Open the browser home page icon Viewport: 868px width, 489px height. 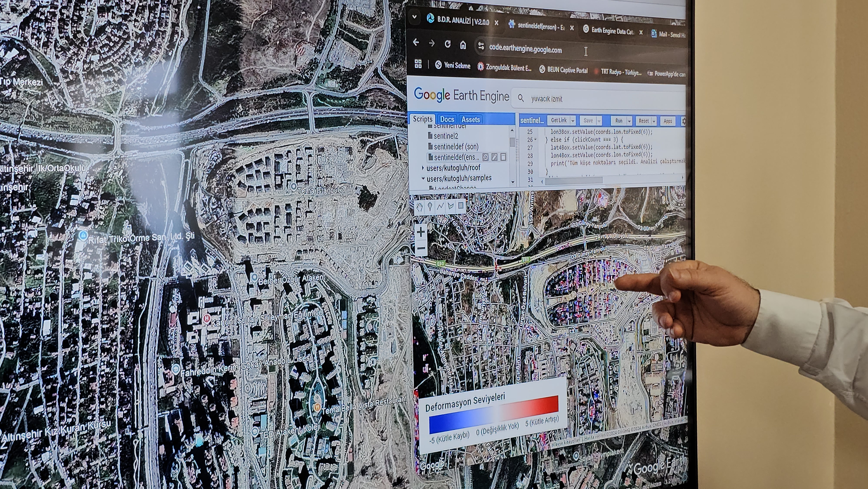463,45
